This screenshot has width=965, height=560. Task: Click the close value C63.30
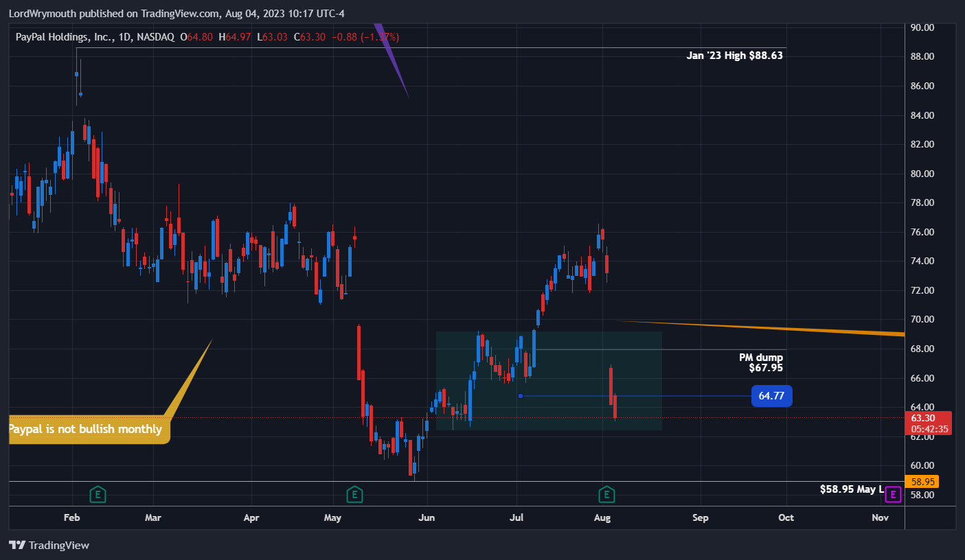coord(310,36)
